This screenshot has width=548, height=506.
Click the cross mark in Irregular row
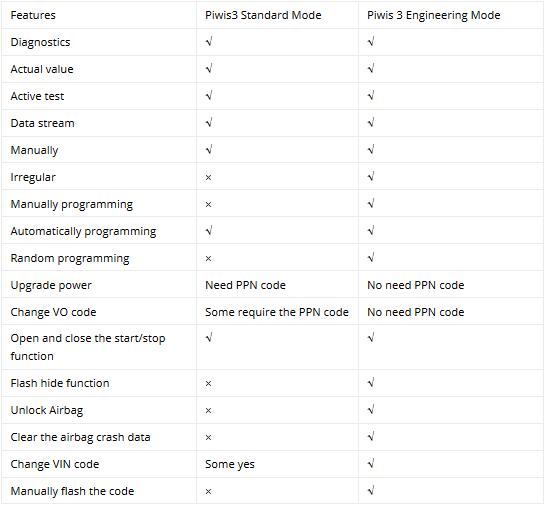(x=208, y=178)
